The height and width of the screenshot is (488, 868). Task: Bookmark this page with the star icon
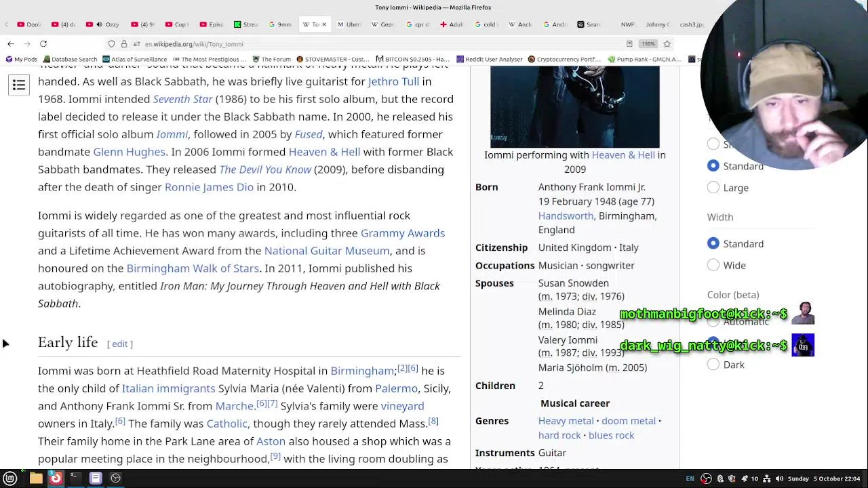[x=667, y=44]
